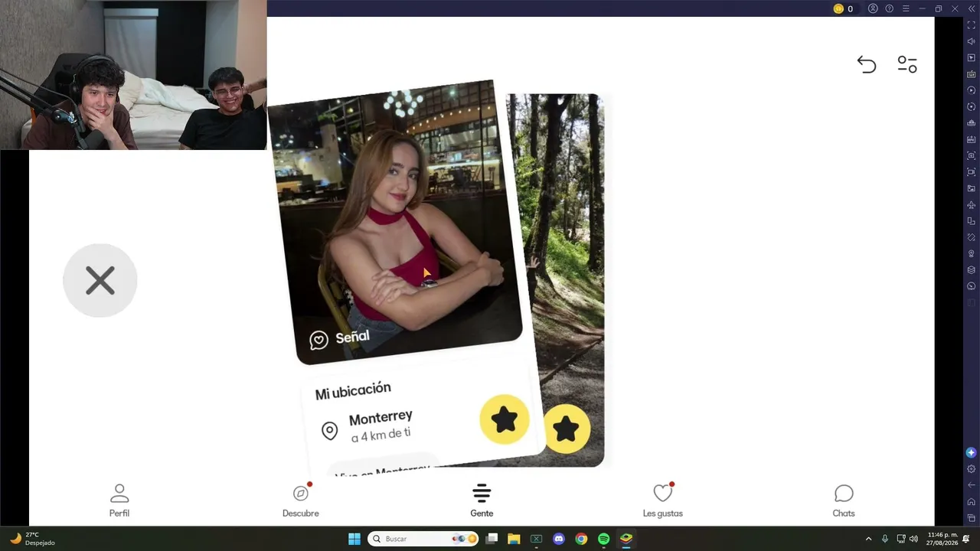Tap the X pass button
The width and height of the screenshot is (980, 551).
(100, 280)
